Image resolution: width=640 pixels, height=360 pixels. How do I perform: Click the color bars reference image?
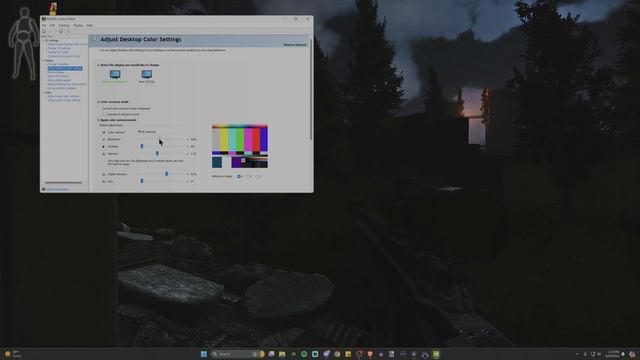point(240,147)
